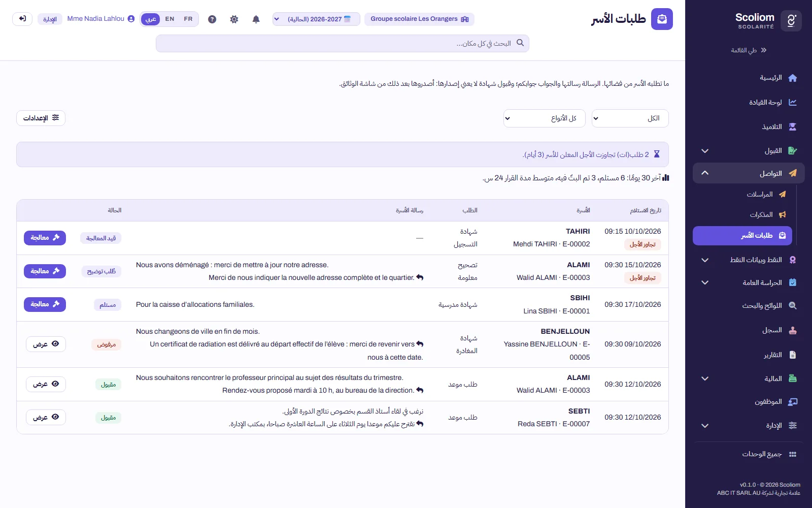This screenshot has width=812, height=508.
Task: Click the Scoliom logo icon
Action: [x=791, y=21]
